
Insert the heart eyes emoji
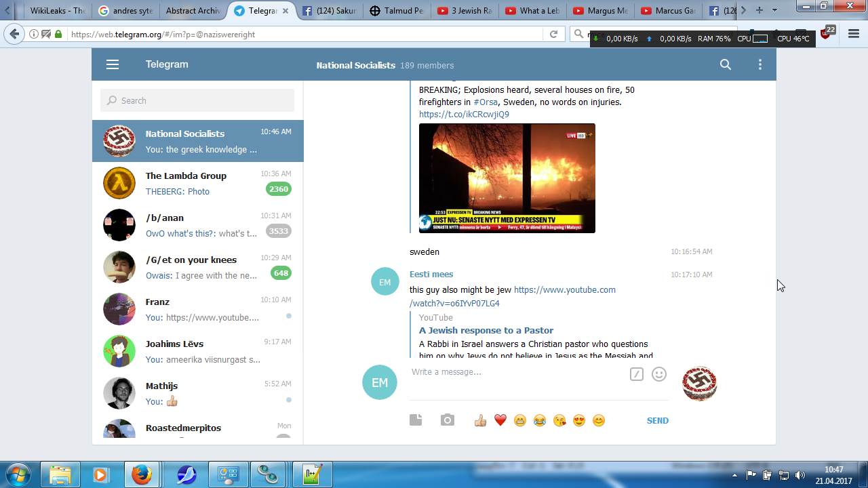coord(579,420)
